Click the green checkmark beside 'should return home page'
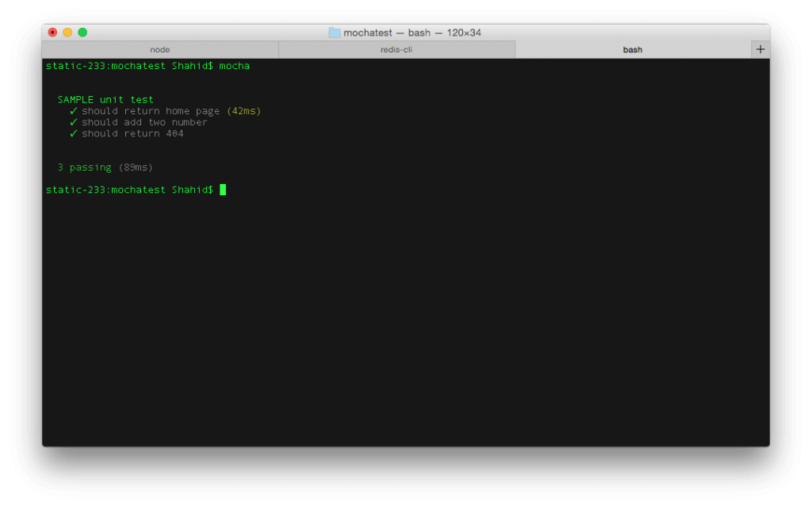812x507 pixels. (x=73, y=110)
